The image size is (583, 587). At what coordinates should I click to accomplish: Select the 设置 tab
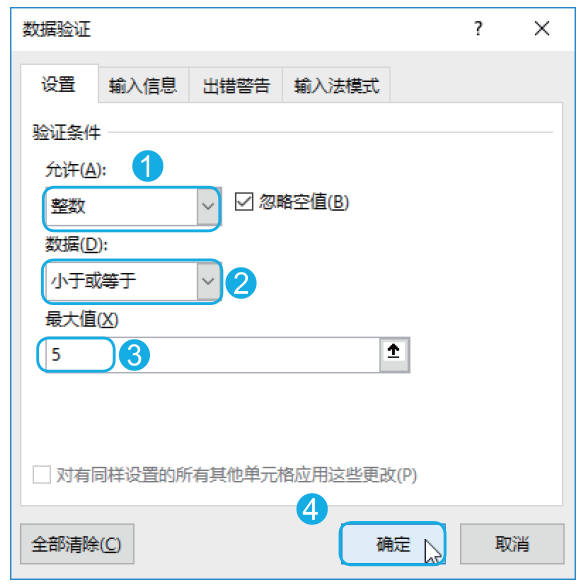coord(59,85)
